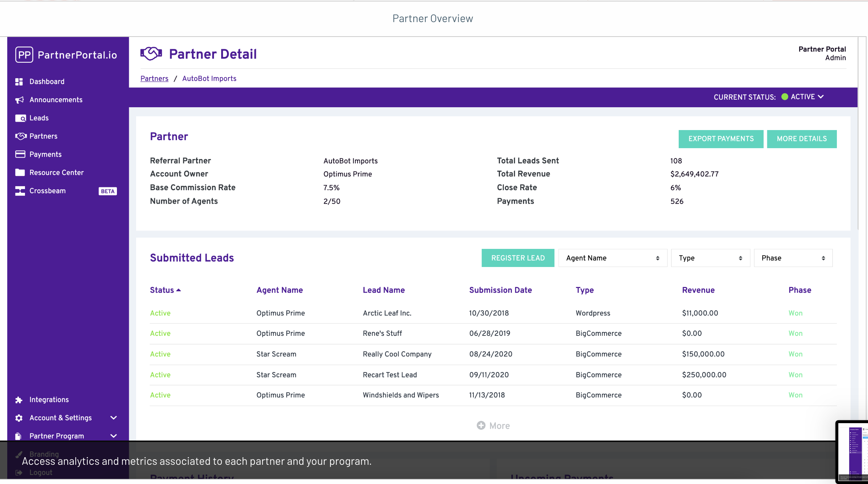Click the Integrations puzzle piece icon
The image size is (868, 484).
[19, 400]
